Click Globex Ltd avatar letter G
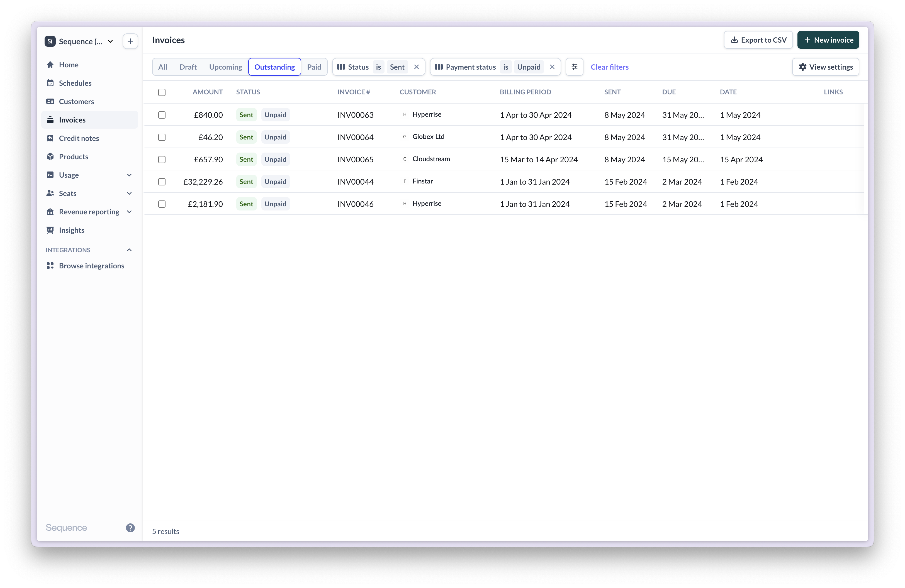The image size is (905, 588). tap(405, 137)
